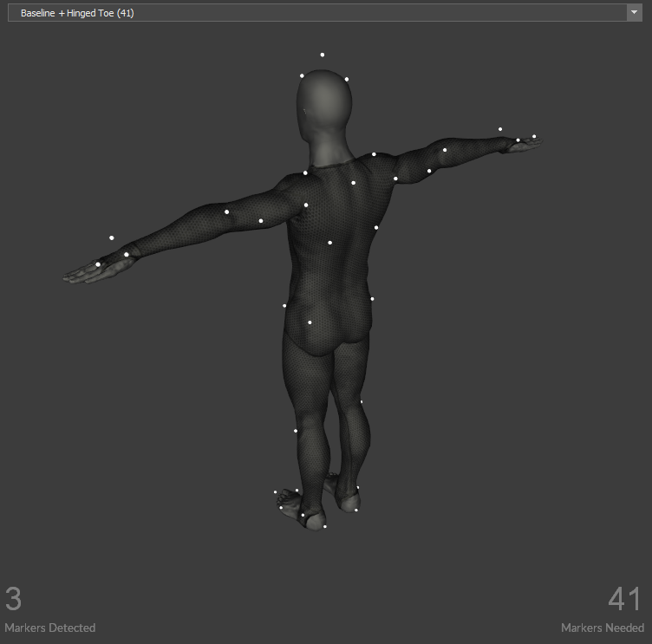Click the Markers Detected count

click(x=14, y=599)
